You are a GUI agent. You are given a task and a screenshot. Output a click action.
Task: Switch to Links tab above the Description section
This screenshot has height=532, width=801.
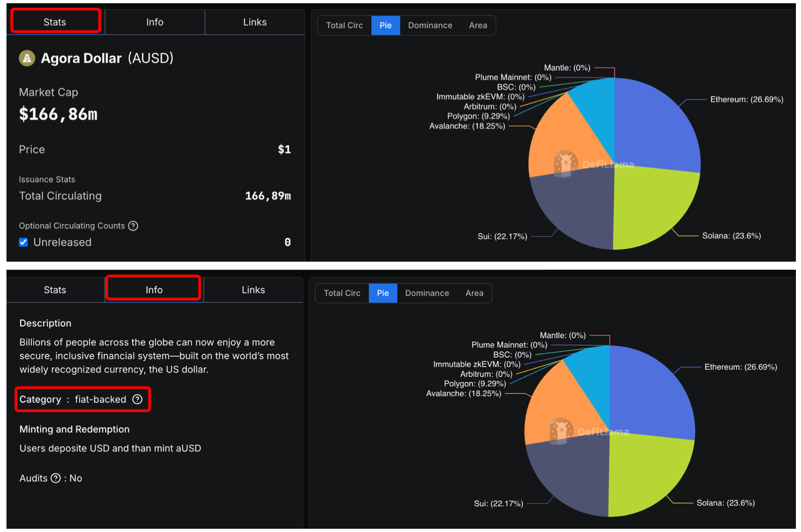(253, 290)
